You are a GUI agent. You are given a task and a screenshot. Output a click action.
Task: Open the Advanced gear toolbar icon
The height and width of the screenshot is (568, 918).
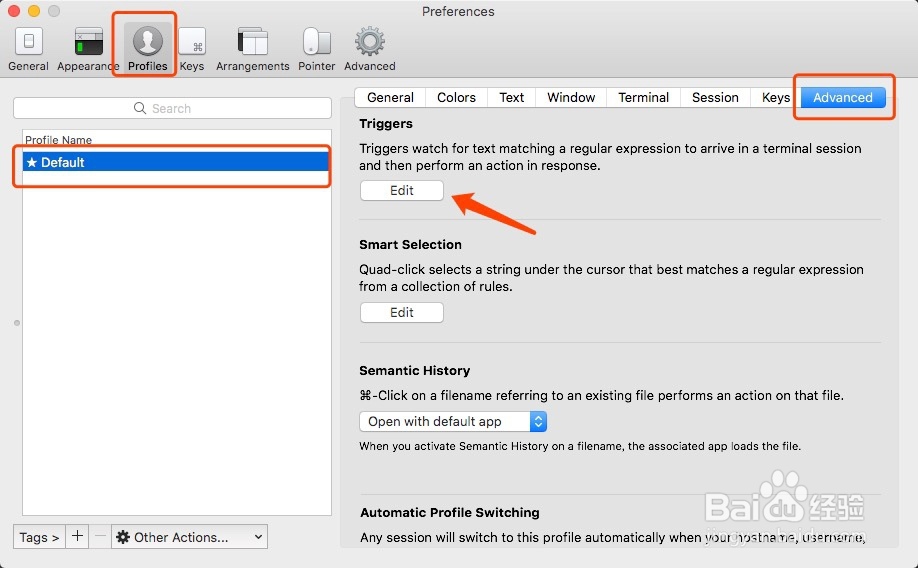(369, 49)
